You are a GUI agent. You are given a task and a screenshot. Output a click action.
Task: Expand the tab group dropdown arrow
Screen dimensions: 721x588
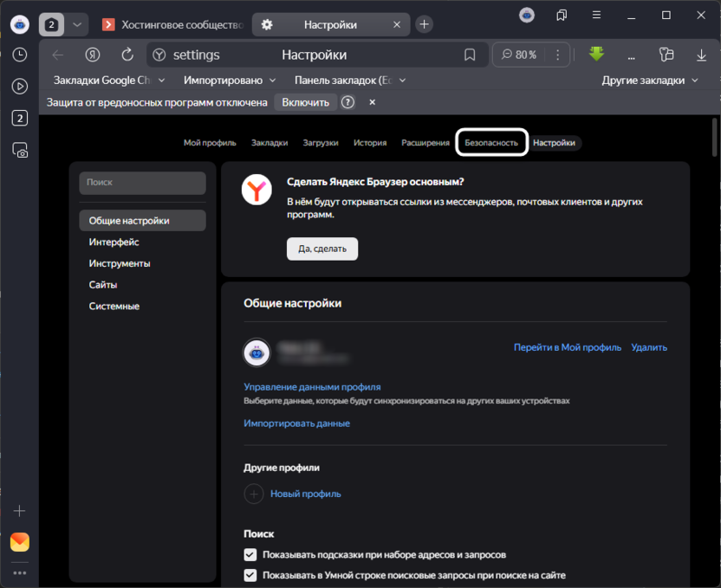tap(77, 24)
